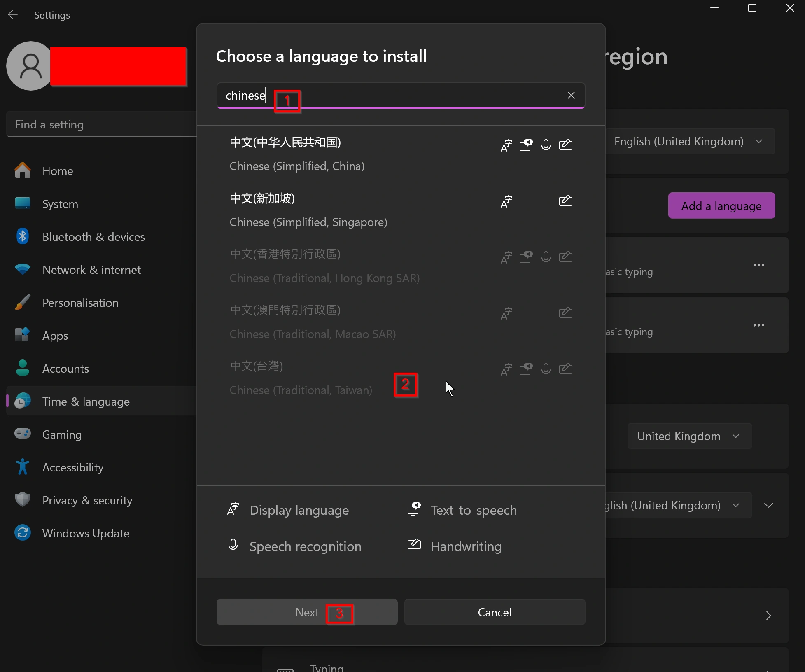
Task: Open Bluetooth & devices settings
Action: click(x=93, y=237)
